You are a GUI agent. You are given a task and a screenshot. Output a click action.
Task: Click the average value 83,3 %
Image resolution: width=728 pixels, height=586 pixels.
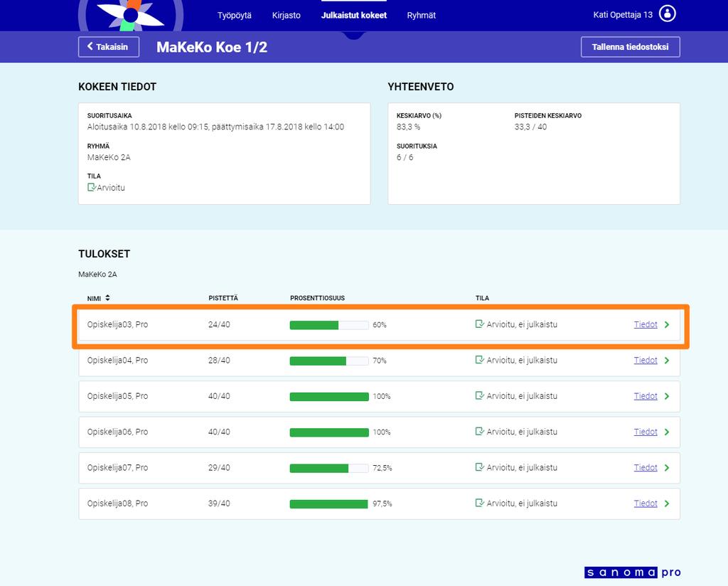[x=409, y=127]
